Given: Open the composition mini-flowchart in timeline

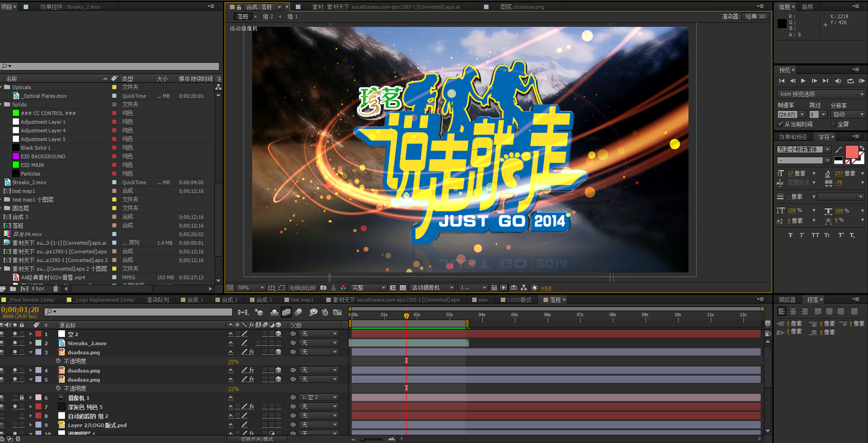Looking at the screenshot, I should tap(243, 312).
